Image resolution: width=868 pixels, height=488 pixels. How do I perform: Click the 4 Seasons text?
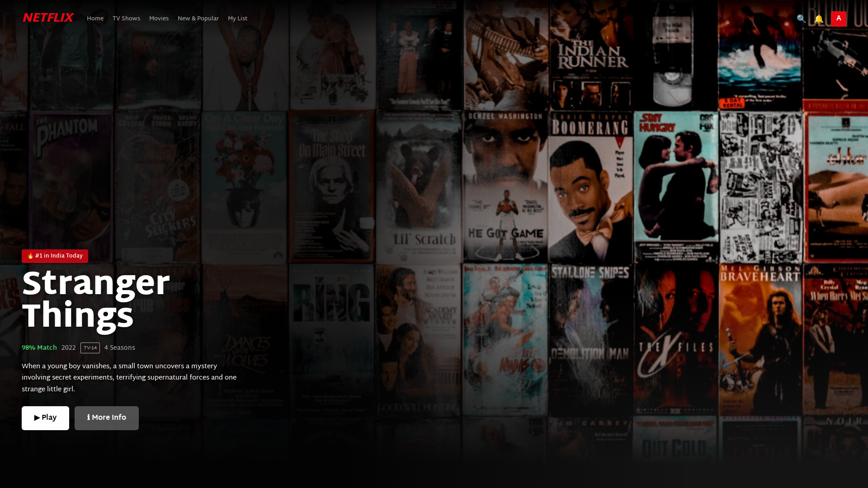[120, 348]
